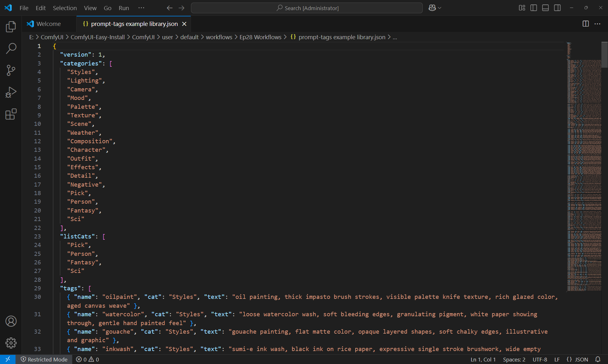Click the "tags" key on line 29

click(70, 288)
